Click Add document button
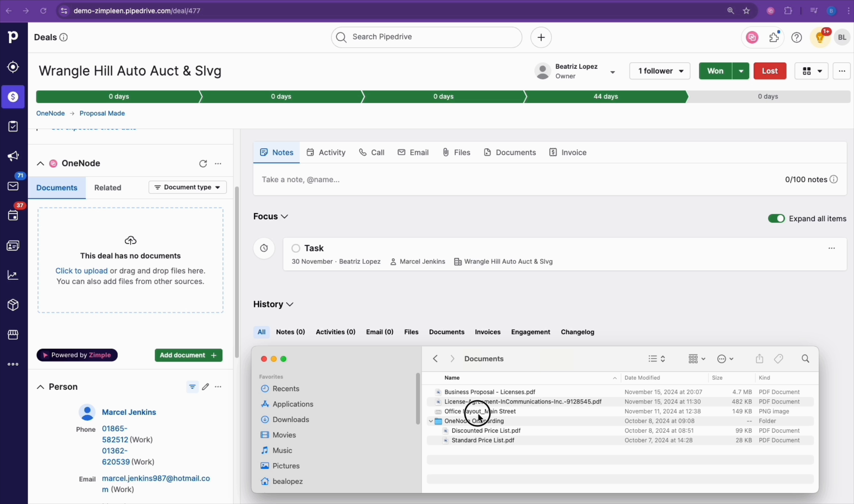The width and height of the screenshot is (854, 504). click(x=188, y=355)
